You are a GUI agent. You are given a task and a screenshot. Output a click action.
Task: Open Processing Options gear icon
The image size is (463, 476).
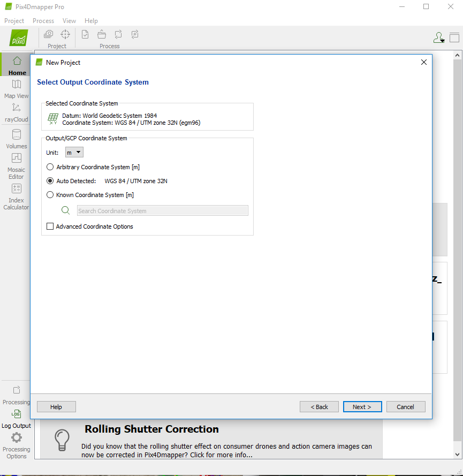[17, 438]
